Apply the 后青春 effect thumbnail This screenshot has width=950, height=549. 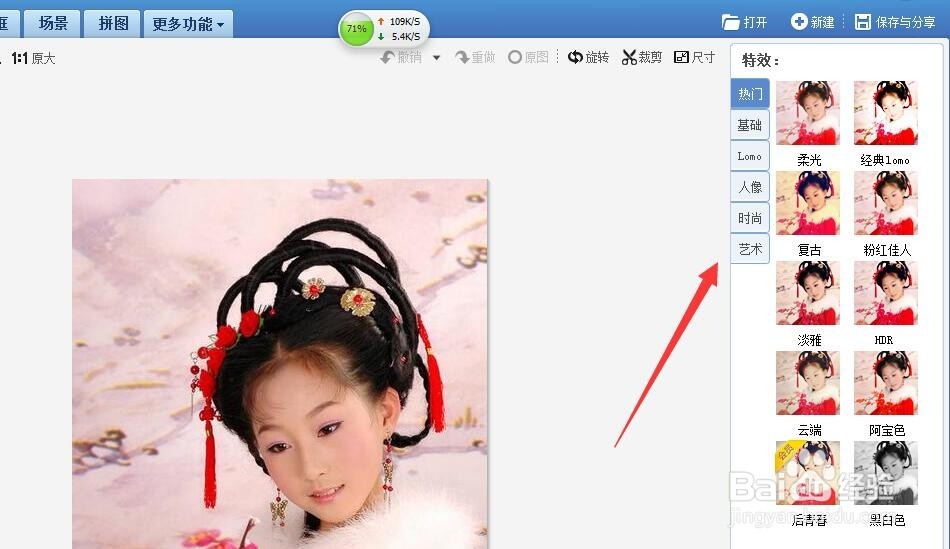(808, 473)
